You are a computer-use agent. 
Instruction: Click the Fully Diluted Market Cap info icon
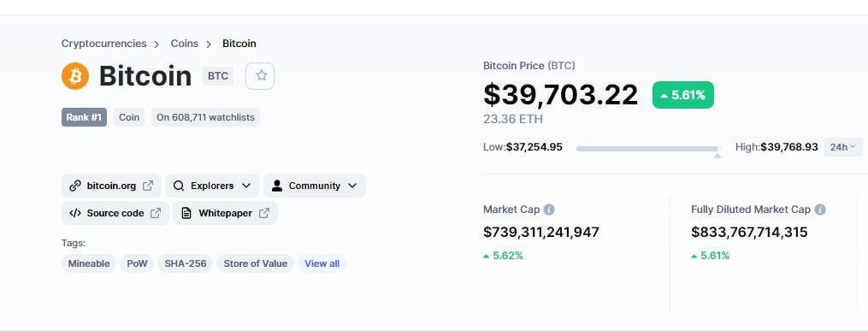pyautogui.click(x=820, y=210)
